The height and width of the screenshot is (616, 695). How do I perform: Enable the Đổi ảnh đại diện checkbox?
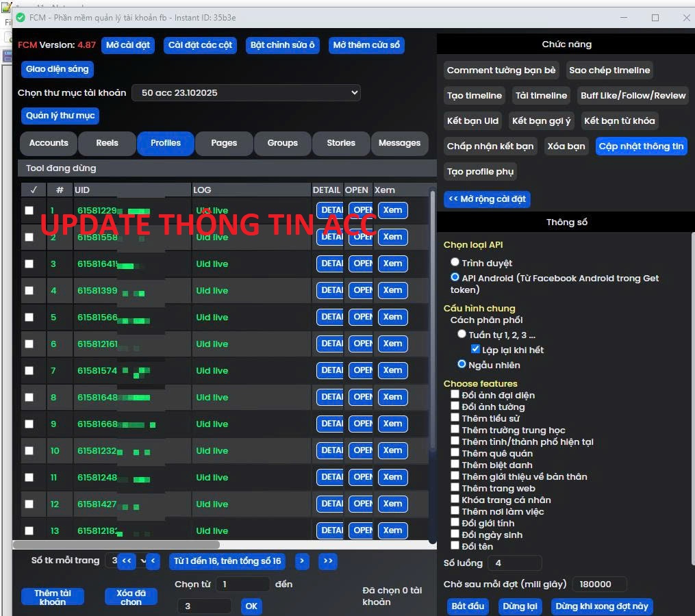coord(455,395)
